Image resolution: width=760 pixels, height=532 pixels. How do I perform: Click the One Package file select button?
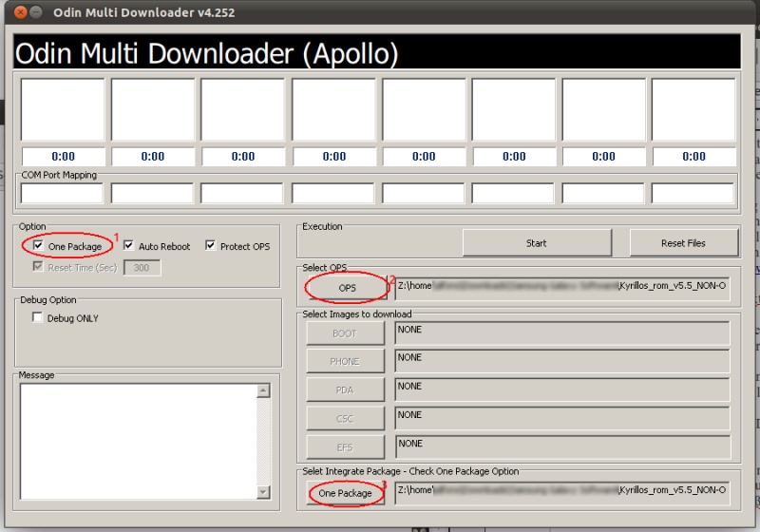345,493
